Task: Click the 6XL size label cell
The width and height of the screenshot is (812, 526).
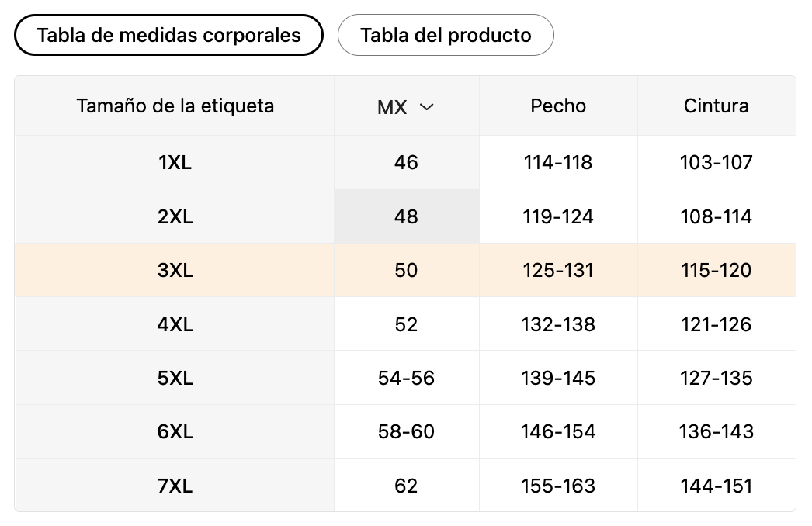Action: (x=175, y=432)
